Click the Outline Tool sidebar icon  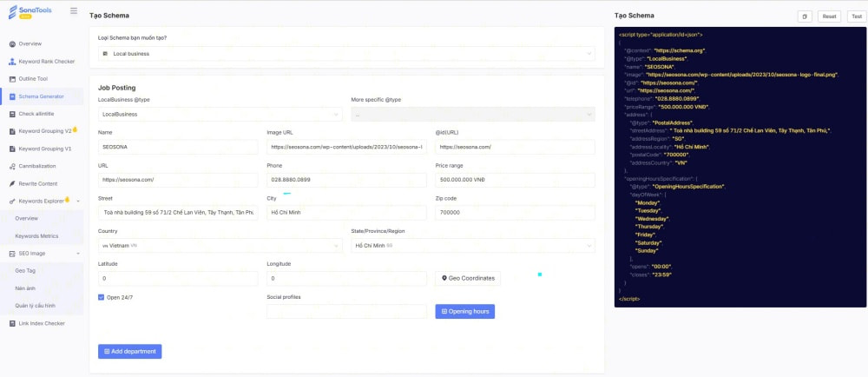(11, 79)
